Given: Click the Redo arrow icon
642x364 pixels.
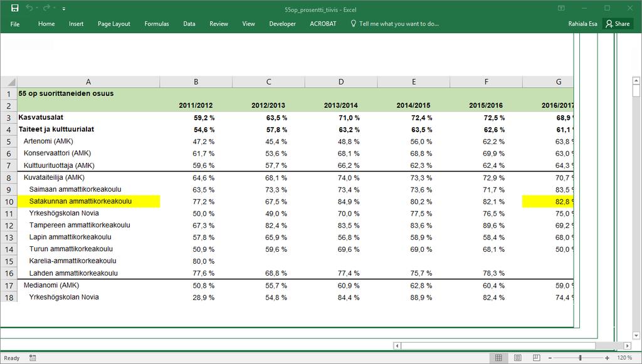Looking at the screenshot, I should (46, 8).
